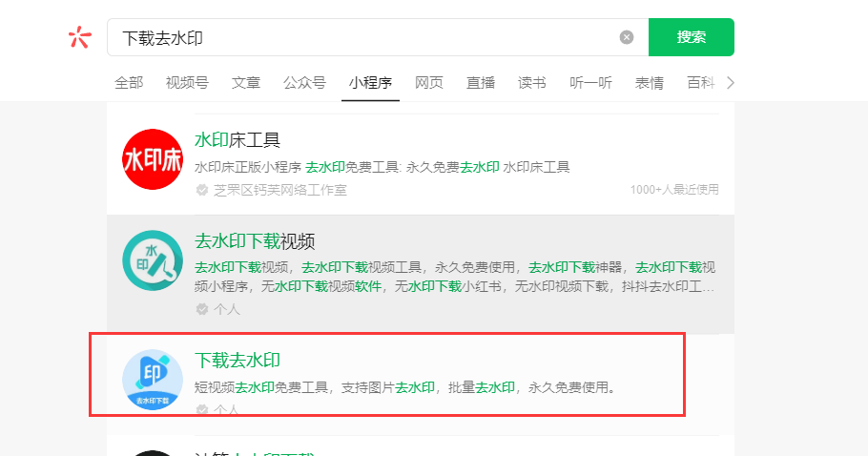Click the 水印床正版小程序 description line
This screenshot has width=868, height=456.
point(382,167)
